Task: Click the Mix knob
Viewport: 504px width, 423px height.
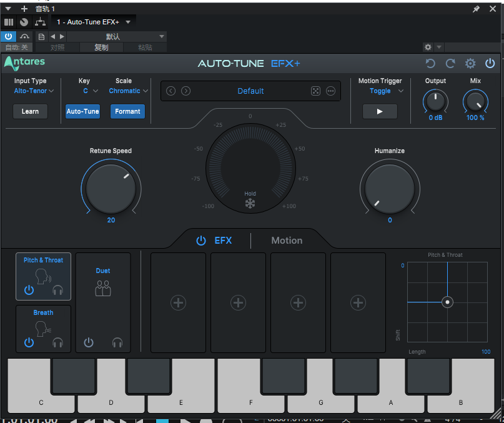Action: point(475,101)
